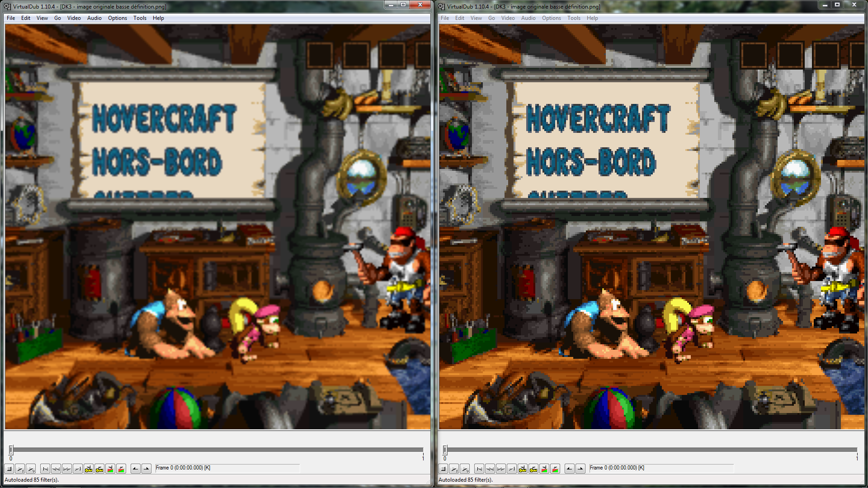The width and height of the screenshot is (868, 488).
Task: Play input video in the left window
Action: point(20,469)
